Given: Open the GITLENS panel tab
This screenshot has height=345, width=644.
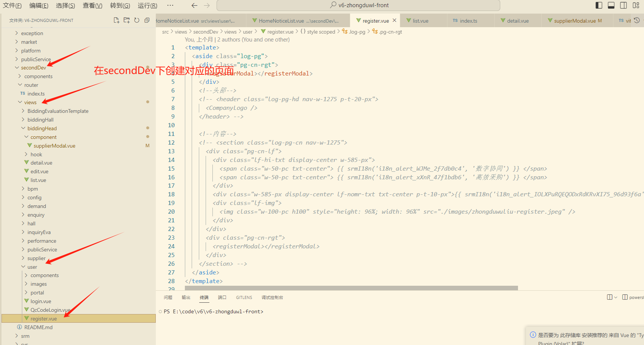Looking at the screenshot, I should pyautogui.click(x=244, y=297).
